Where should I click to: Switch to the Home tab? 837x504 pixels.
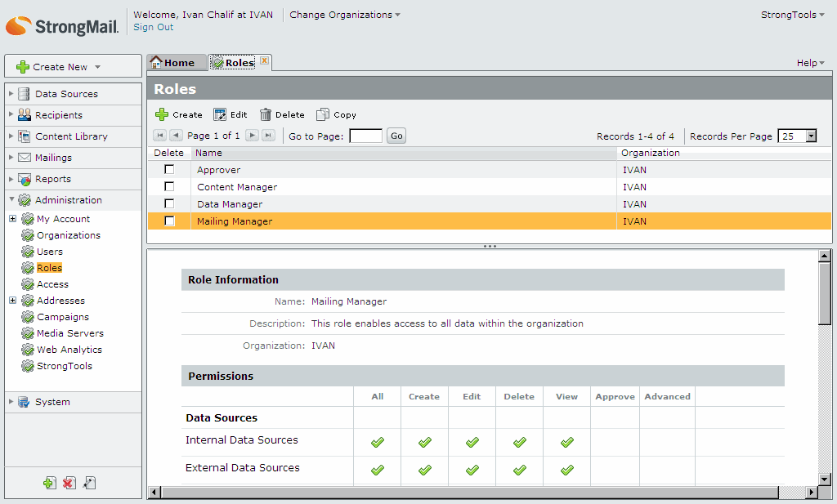coord(177,62)
